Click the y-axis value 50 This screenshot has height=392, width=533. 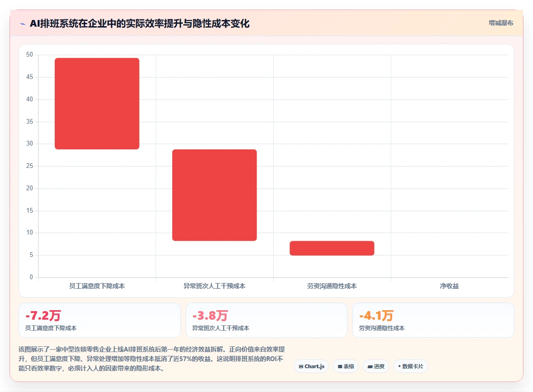click(30, 55)
